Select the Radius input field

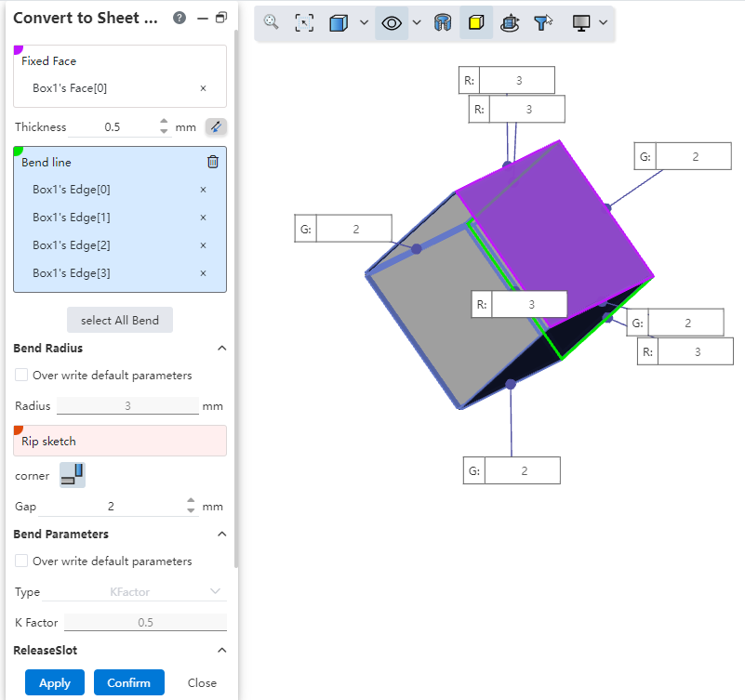coord(127,405)
